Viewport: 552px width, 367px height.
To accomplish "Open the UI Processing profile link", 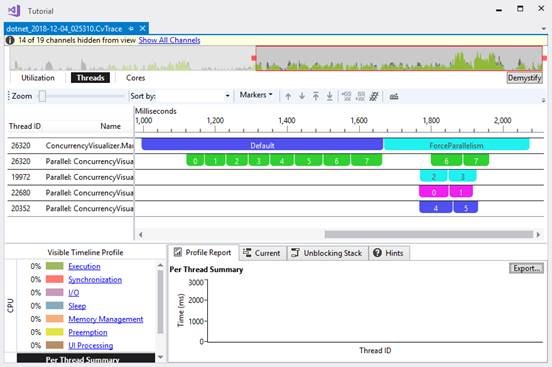I will 91,346.
